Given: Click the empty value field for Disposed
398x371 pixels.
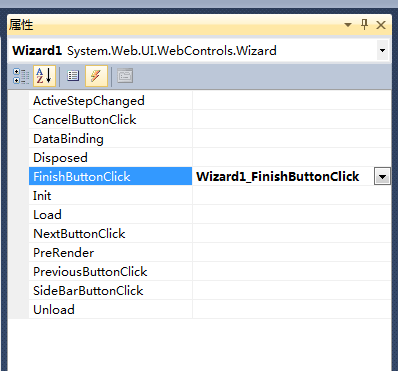Looking at the screenshot, I should (x=292, y=158).
